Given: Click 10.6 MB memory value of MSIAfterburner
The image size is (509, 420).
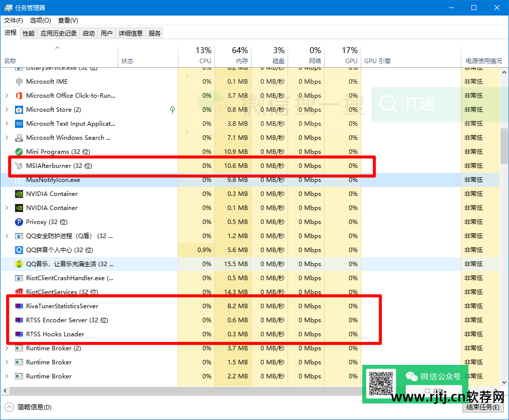Looking at the screenshot, I should tap(235, 166).
